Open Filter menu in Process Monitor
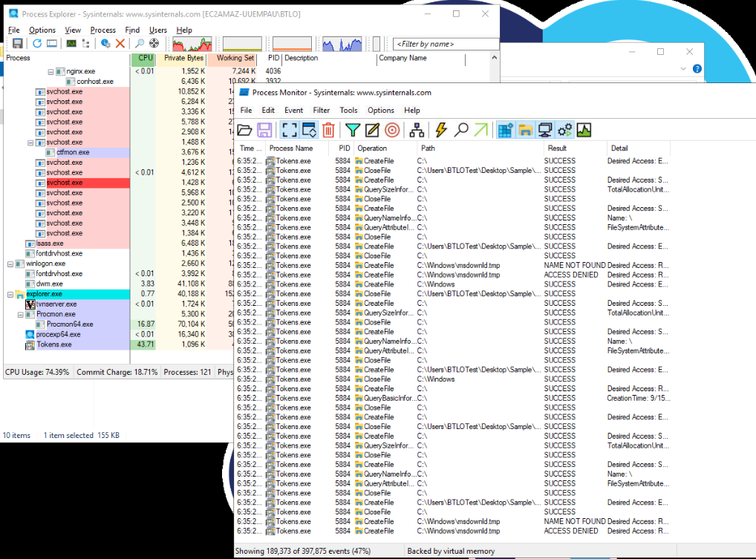 click(321, 111)
